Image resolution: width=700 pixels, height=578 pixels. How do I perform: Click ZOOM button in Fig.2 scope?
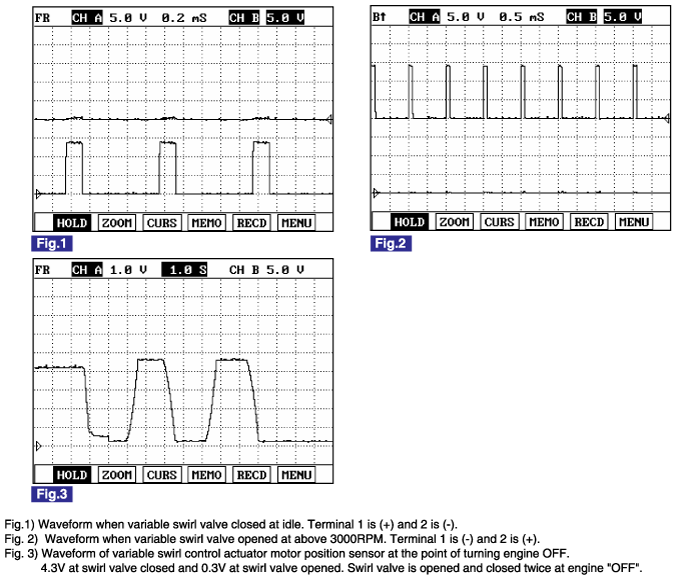[x=454, y=222]
